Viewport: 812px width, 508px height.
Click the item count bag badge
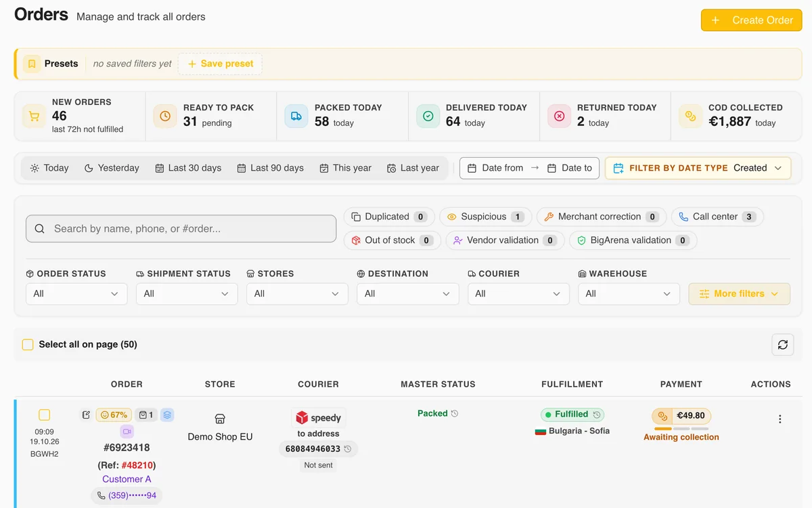click(145, 415)
